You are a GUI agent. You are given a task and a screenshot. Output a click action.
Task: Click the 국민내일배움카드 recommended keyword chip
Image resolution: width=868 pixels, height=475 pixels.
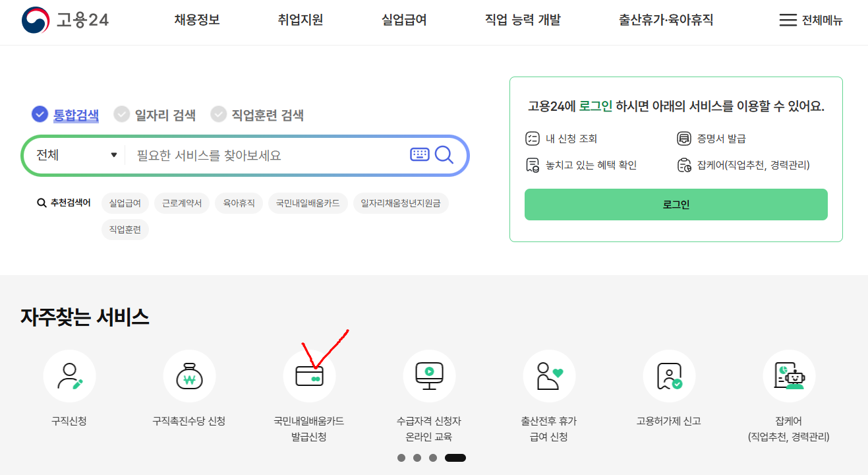coord(308,203)
